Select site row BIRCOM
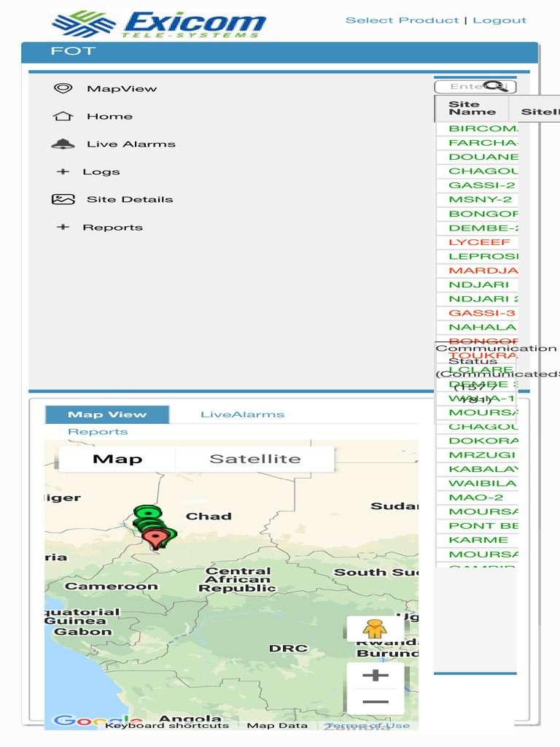This screenshot has height=747, width=560. click(x=477, y=128)
